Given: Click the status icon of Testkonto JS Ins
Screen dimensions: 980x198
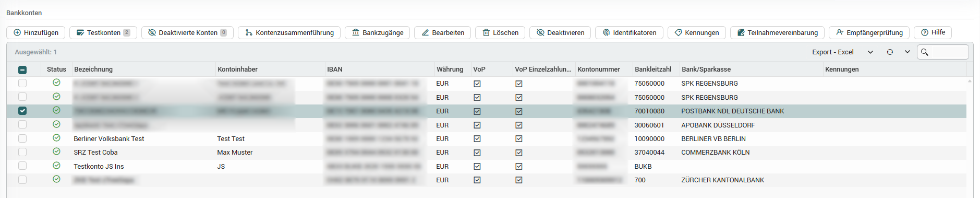Looking at the screenshot, I should click(56, 166).
